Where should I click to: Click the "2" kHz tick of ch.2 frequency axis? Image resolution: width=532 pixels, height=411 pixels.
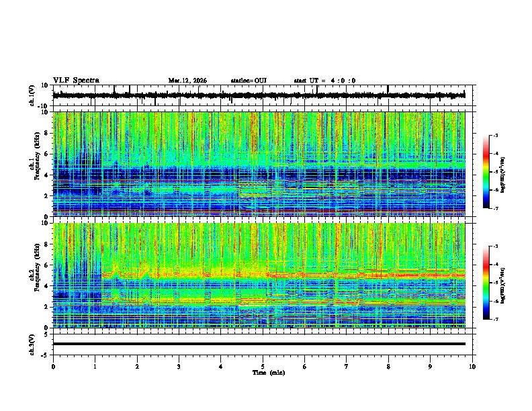(x=47, y=307)
